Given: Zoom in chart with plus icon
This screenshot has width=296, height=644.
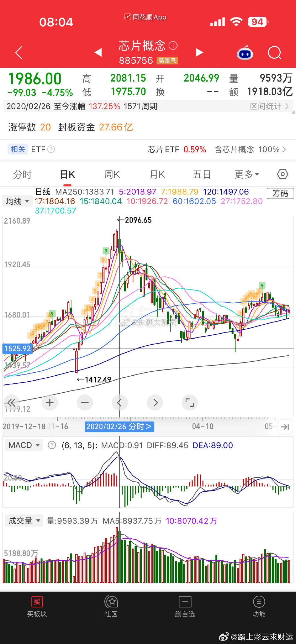Looking at the screenshot, I should 50,403.
